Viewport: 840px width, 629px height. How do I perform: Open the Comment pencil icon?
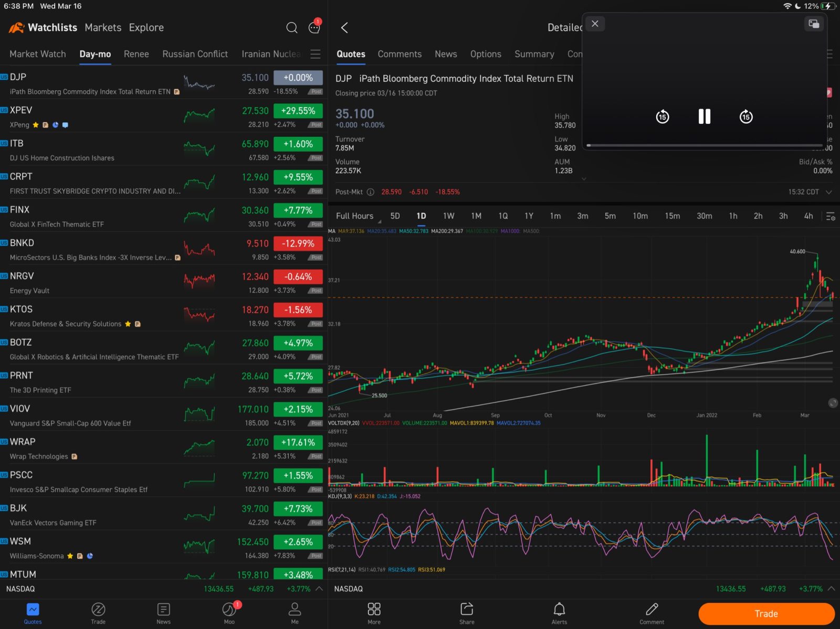[652, 613]
